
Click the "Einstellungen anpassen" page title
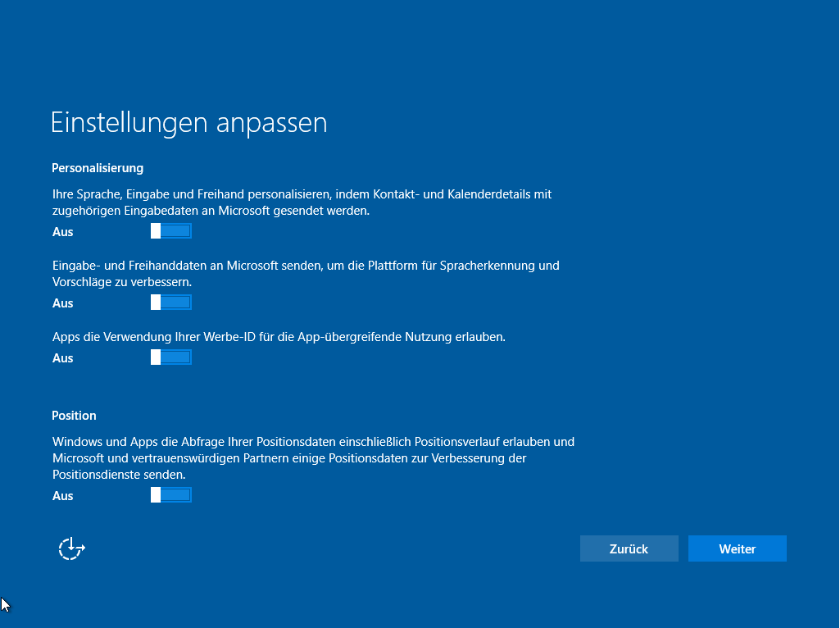click(188, 122)
